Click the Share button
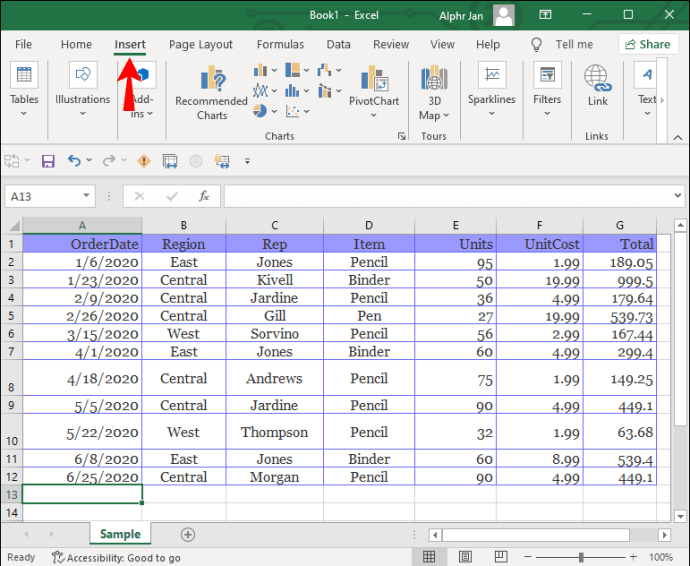This screenshot has width=690, height=566. 647,44
